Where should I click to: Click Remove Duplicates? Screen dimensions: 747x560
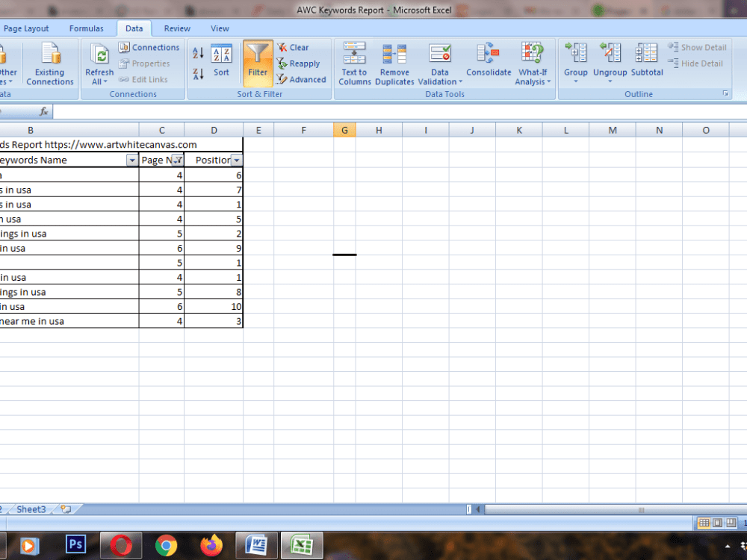tap(394, 63)
